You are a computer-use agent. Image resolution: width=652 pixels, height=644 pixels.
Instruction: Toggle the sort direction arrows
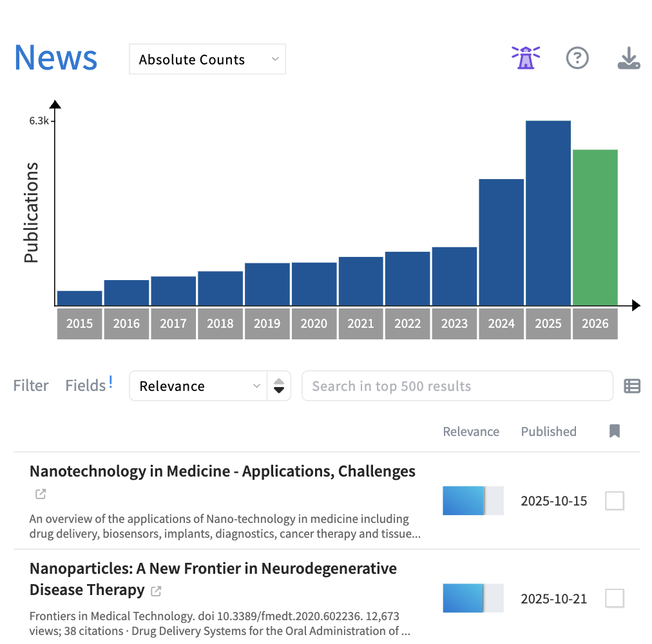point(278,386)
